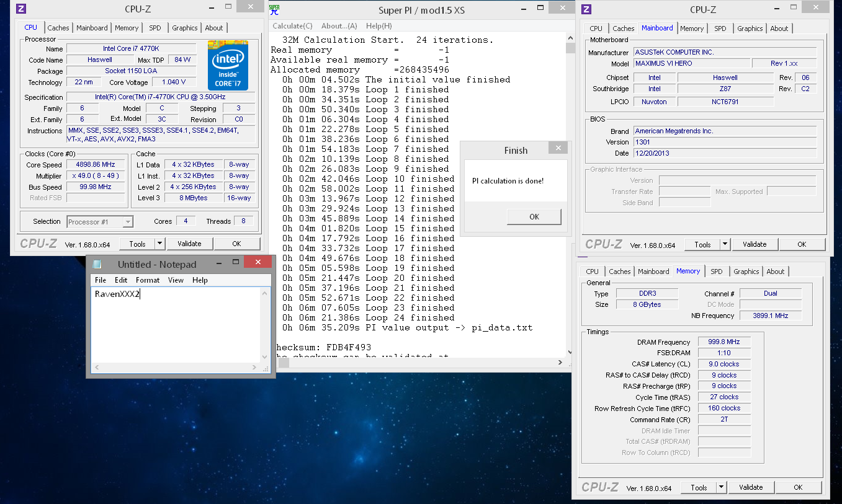Viewport: 842px width, 504px height.
Task: Click Tools button in the Memory CPU-Z window
Action: [x=699, y=487]
